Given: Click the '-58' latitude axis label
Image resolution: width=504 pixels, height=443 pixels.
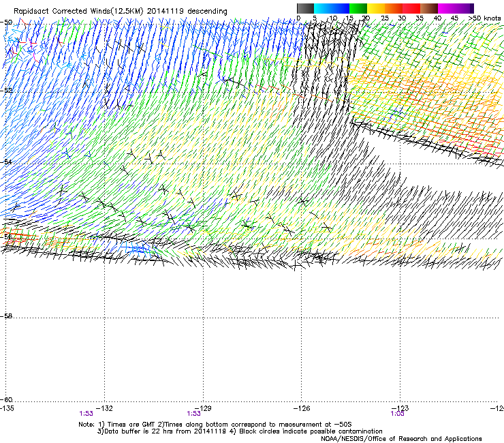Looking at the screenshot, I should 6,316.
